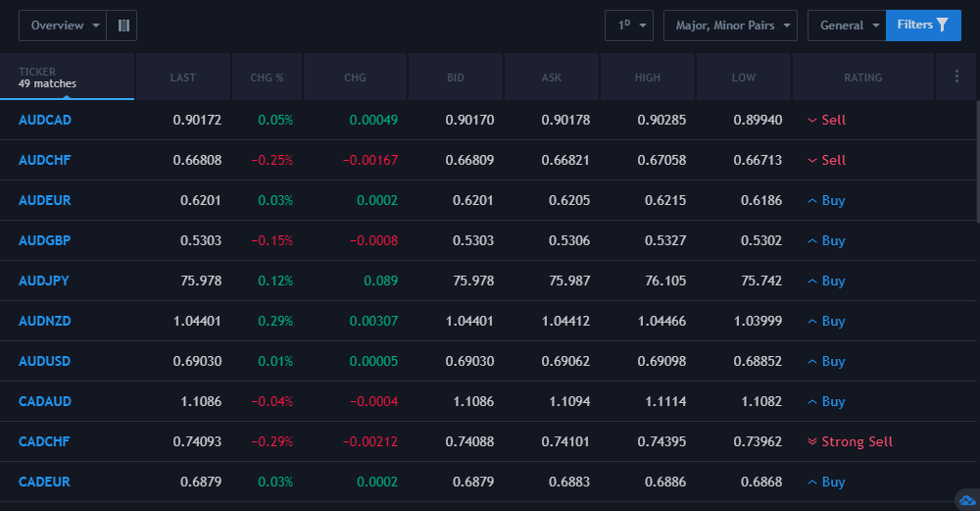Click the column setup bars icon

[x=123, y=26]
